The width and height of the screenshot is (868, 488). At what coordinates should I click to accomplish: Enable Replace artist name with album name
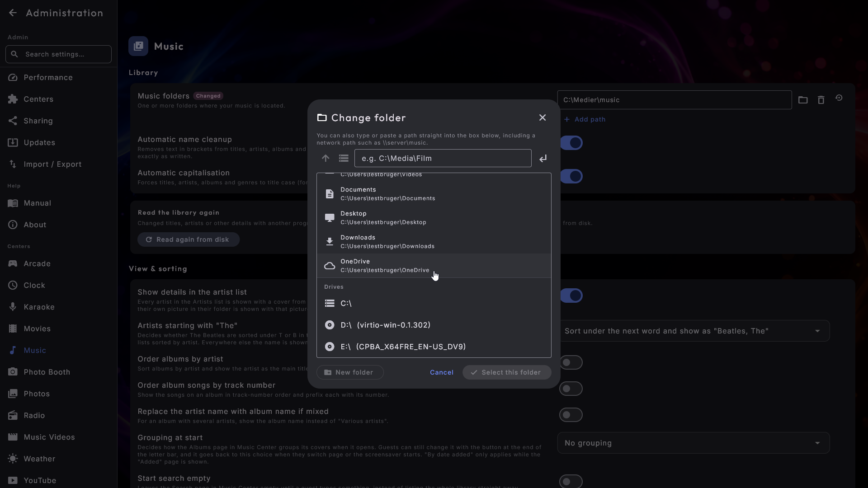(571, 415)
